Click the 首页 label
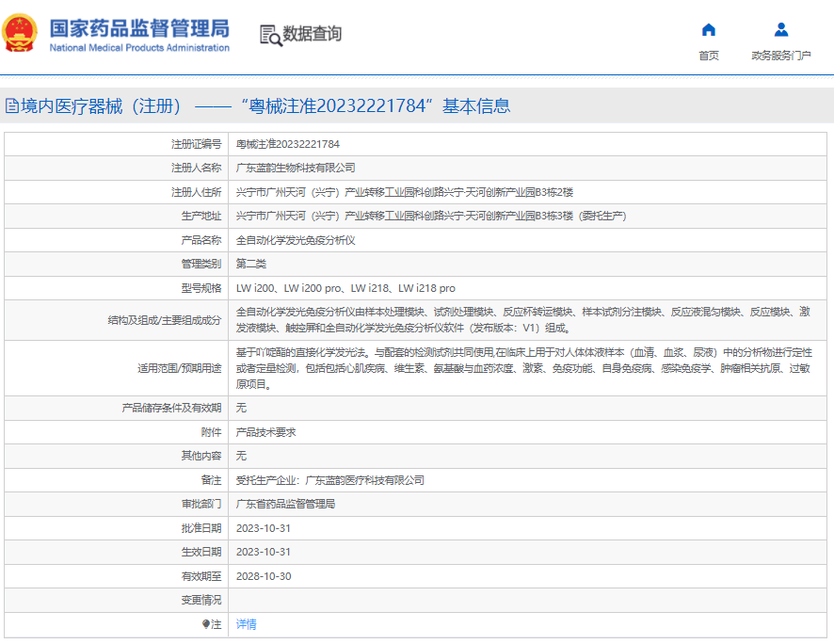834x644 pixels. tap(709, 56)
